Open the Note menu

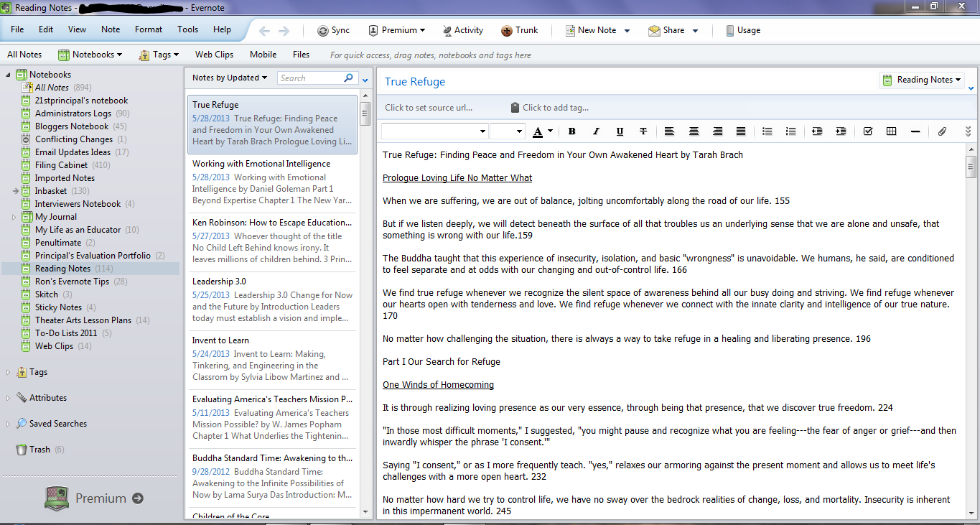coord(111,29)
